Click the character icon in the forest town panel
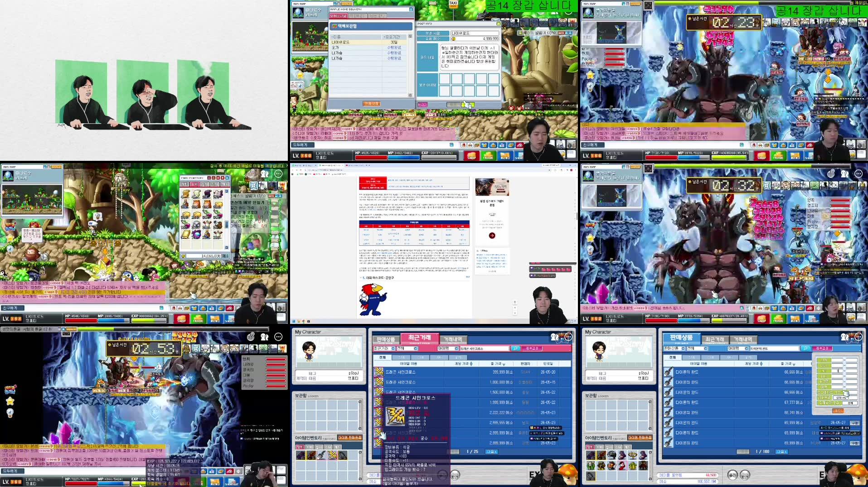Image resolution: width=868 pixels, height=487 pixels. point(265,174)
